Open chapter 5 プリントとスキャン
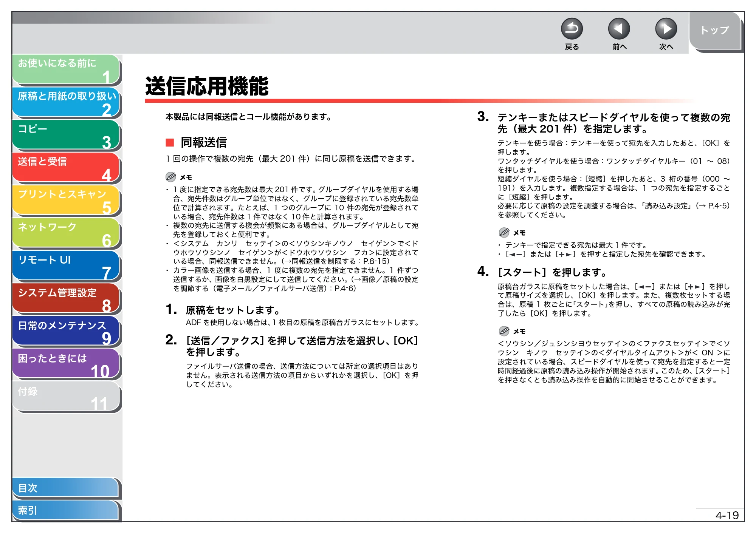 pyautogui.click(x=66, y=201)
